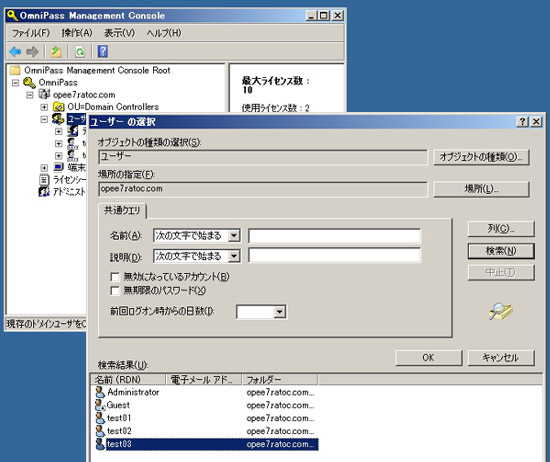Select the Guest user icon in results
The image size is (550, 462).
tap(100, 405)
